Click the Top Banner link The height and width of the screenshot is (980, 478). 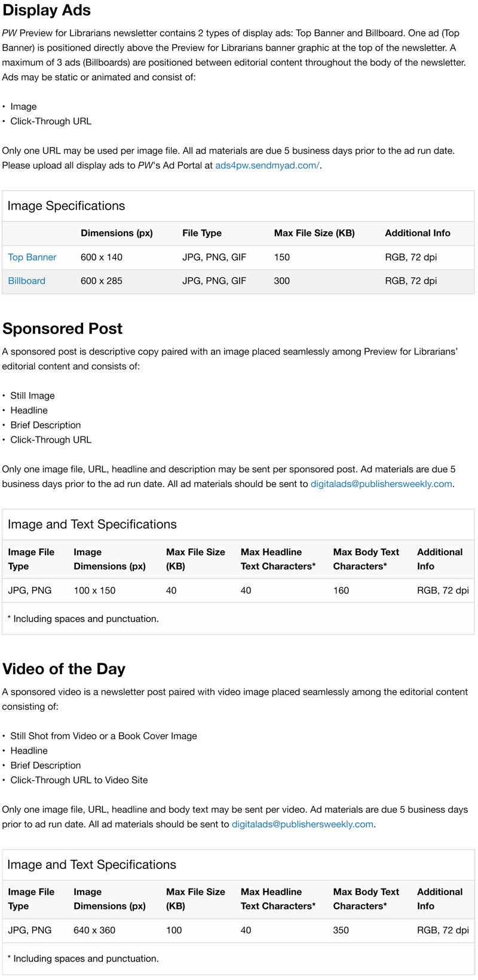(32, 258)
